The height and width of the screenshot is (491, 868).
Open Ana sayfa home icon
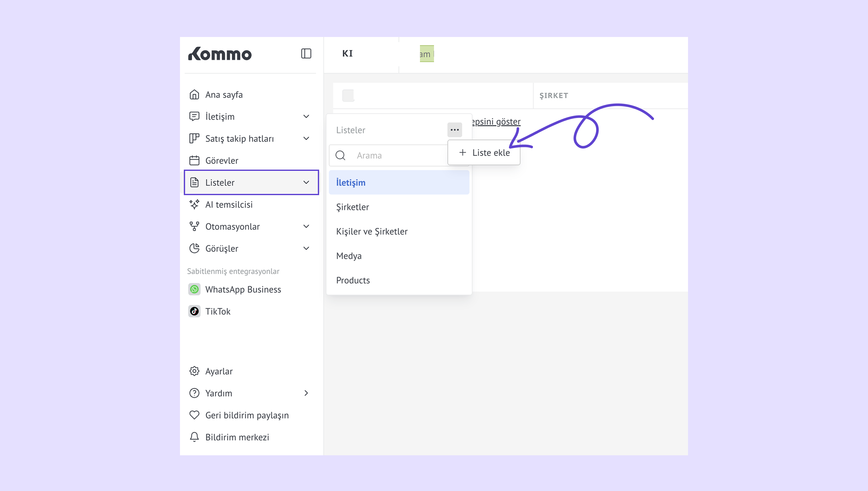click(x=194, y=94)
